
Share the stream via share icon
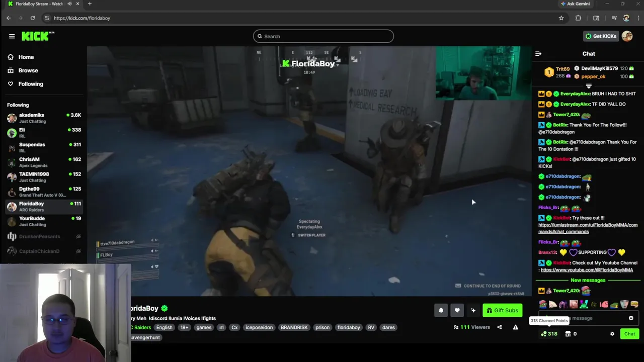[x=499, y=327]
